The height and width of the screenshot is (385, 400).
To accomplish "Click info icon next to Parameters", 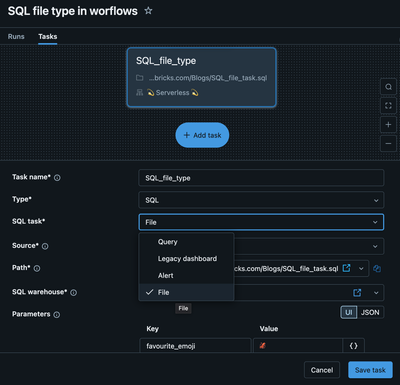I will coord(57,315).
